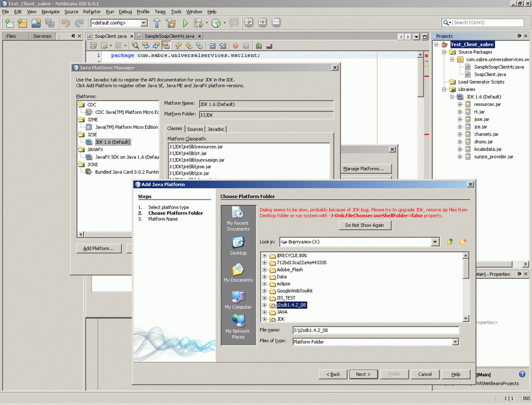
Task: Click the Redo arrow icon
Action: (x=79, y=23)
